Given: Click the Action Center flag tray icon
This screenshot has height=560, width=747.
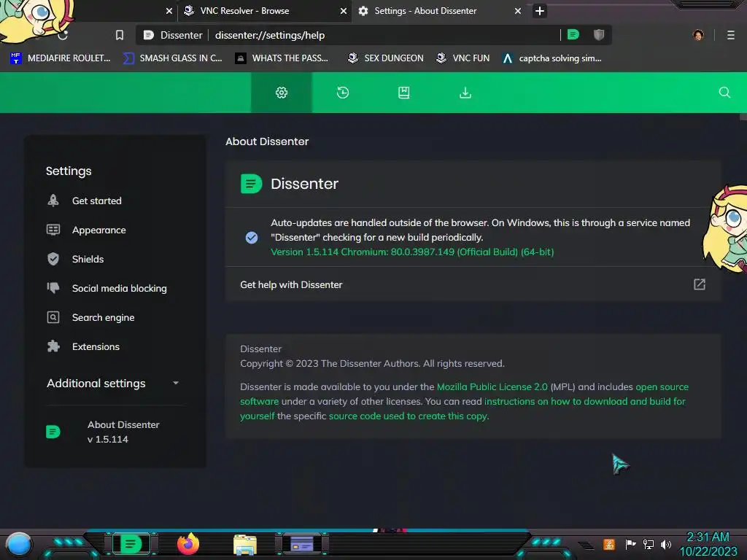Looking at the screenshot, I should [x=630, y=544].
